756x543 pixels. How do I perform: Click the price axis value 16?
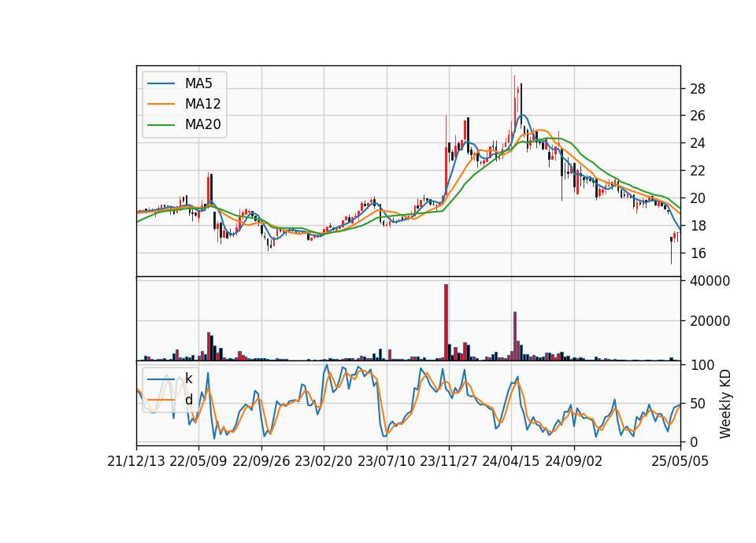click(x=698, y=253)
